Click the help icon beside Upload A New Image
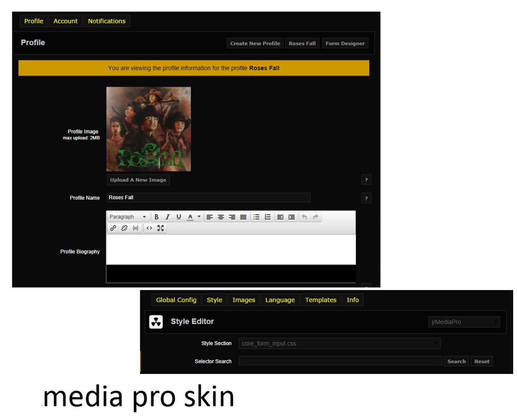Image resolution: width=517 pixels, height=420 pixels. pos(366,180)
